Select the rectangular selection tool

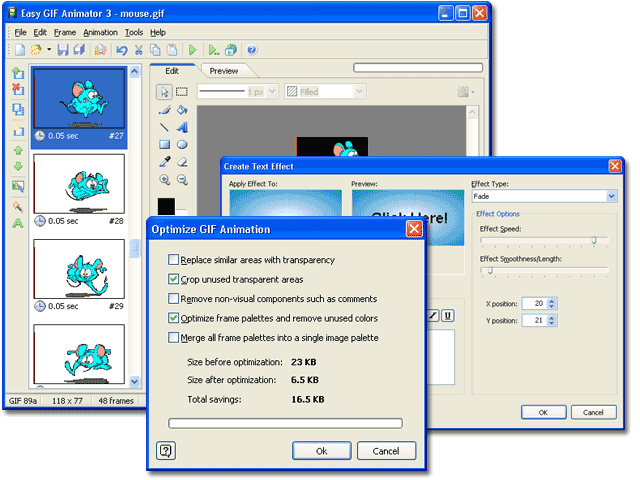[182, 92]
